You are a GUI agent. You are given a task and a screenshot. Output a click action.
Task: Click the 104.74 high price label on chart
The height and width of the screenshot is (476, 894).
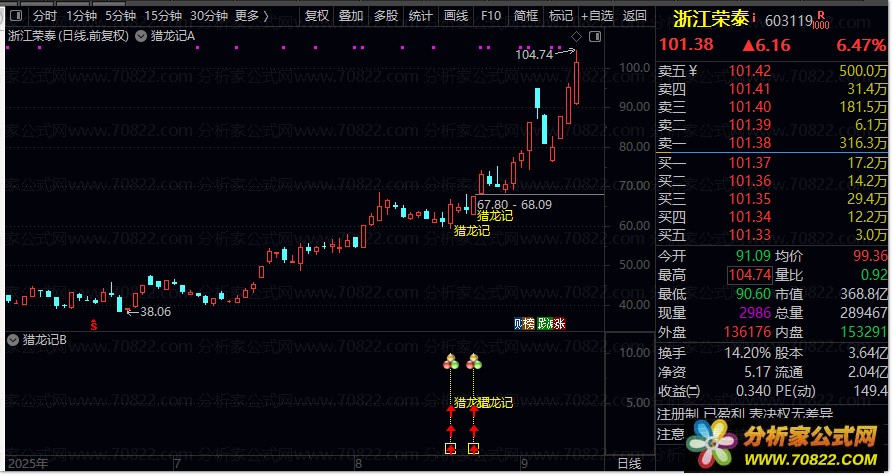pos(534,55)
